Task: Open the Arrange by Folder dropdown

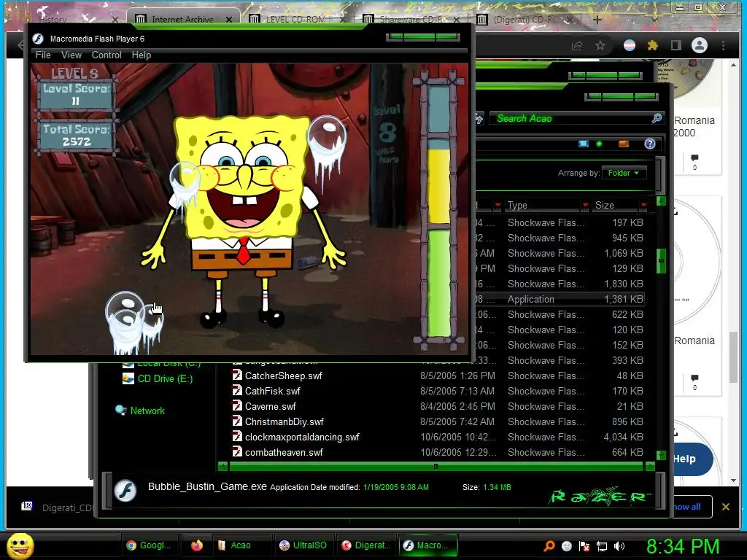Action: point(624,173)
